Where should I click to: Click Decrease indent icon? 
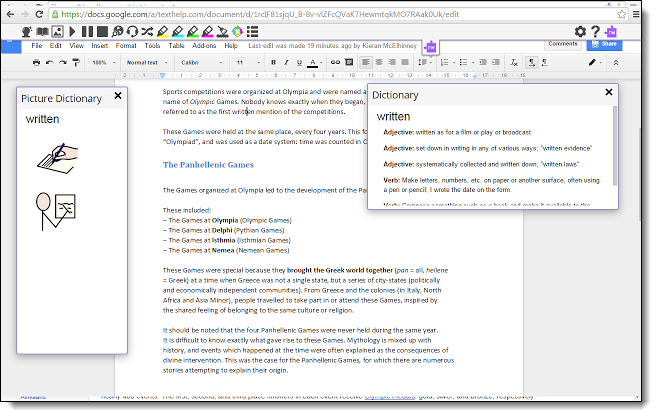(x=483, y=62)
